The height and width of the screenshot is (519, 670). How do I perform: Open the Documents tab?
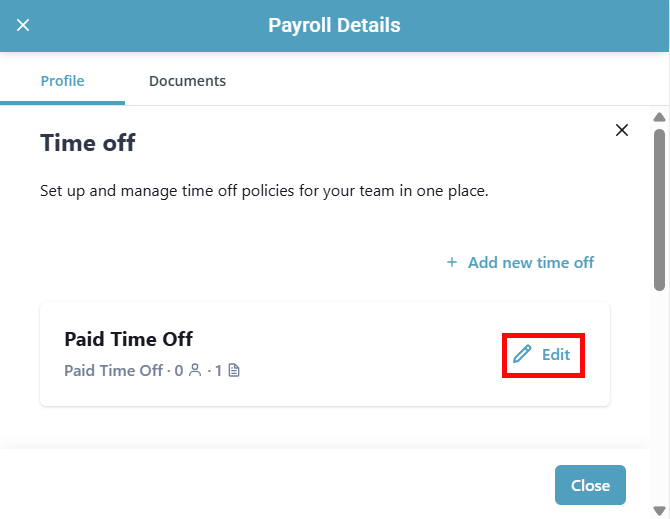pos(187,81)
